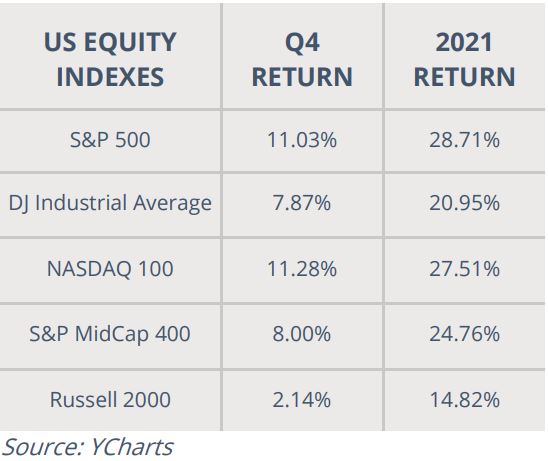Select the 20.95% cell
This screenshot has height=461, width=548.
[464, 203]
